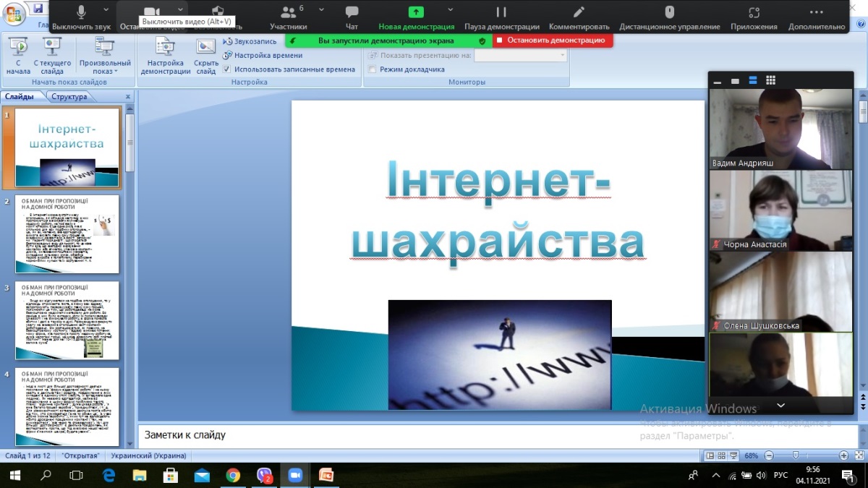Open Zoom Participants panel
The width and height of the screenshot is (868, 488).
coord(289,17)
